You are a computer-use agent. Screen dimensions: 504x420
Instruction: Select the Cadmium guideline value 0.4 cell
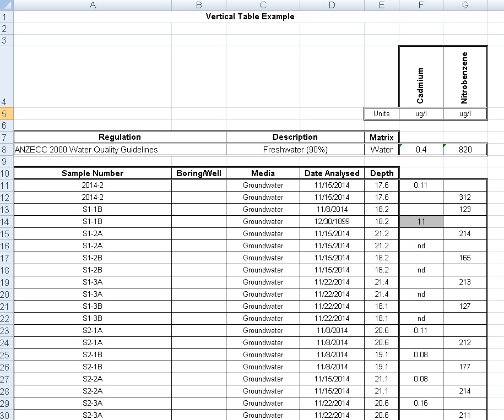421,150
